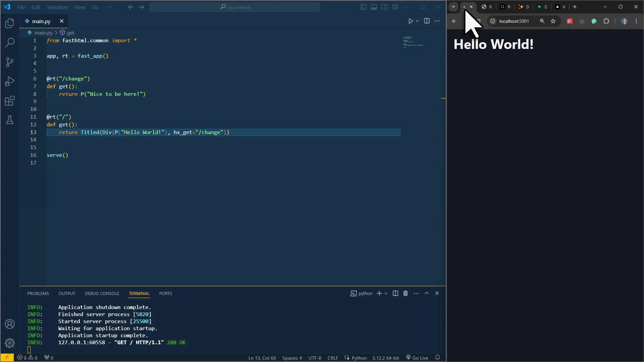Open the Run and Debug view
The height and width of the screenshot is (362, 644).
[10, 81]
